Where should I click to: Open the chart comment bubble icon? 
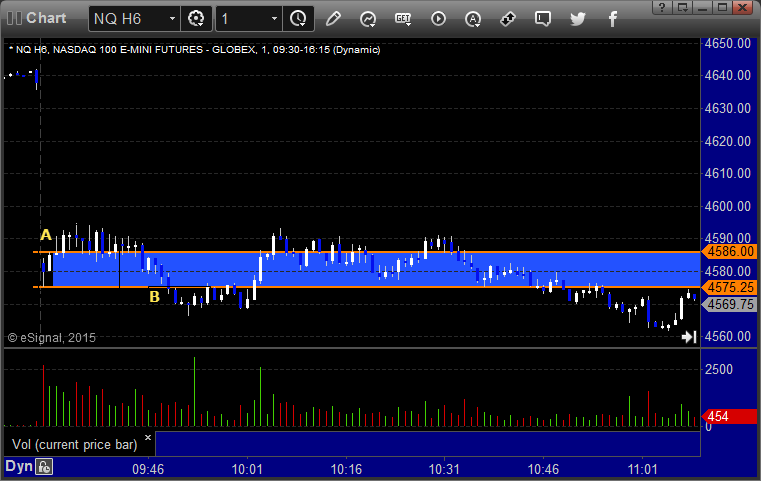pos(543,19)
